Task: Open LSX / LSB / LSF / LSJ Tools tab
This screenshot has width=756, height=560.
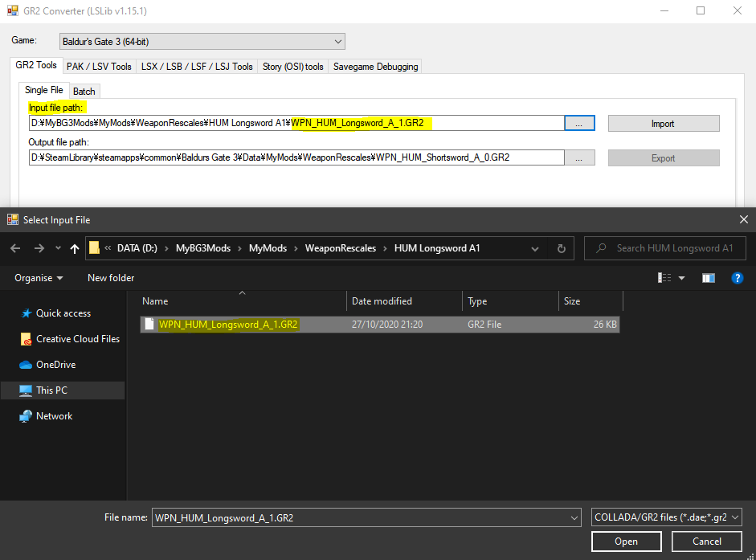Action: [x=197, y=67]
